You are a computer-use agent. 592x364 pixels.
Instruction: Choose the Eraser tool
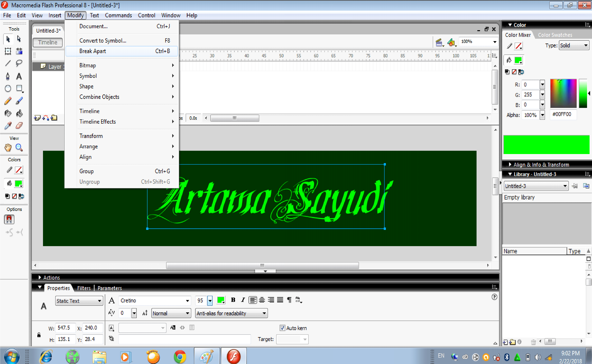(x=19, y=125)
